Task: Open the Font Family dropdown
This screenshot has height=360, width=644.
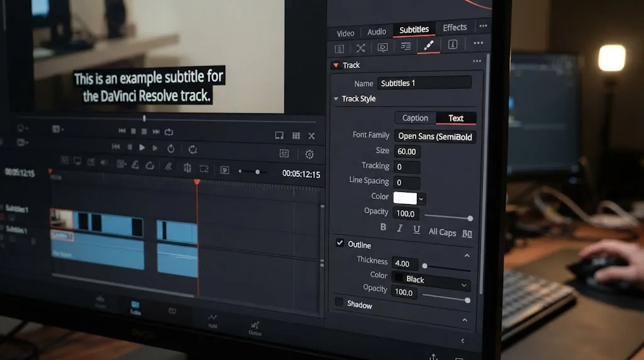Action: click(x=435, y=137)
